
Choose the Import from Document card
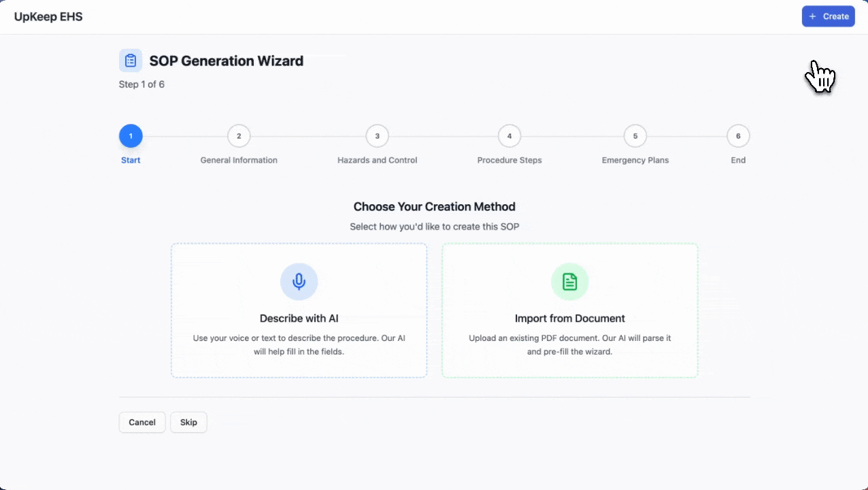click(x=569, y=320)
